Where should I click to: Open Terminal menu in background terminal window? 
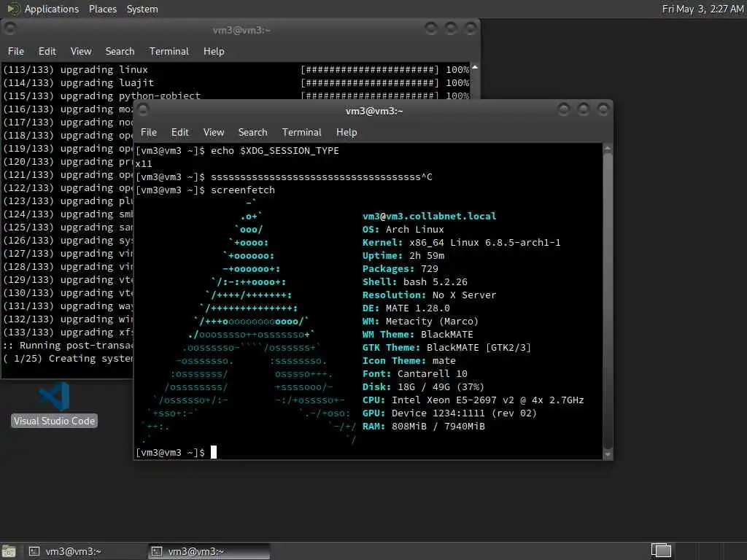[x=169, y=52]
